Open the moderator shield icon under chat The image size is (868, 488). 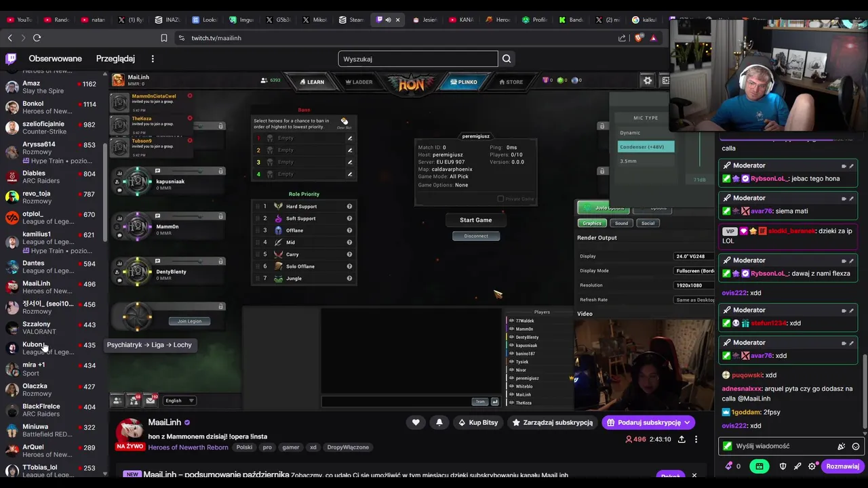pyautogui.click(x=783, y=466)
